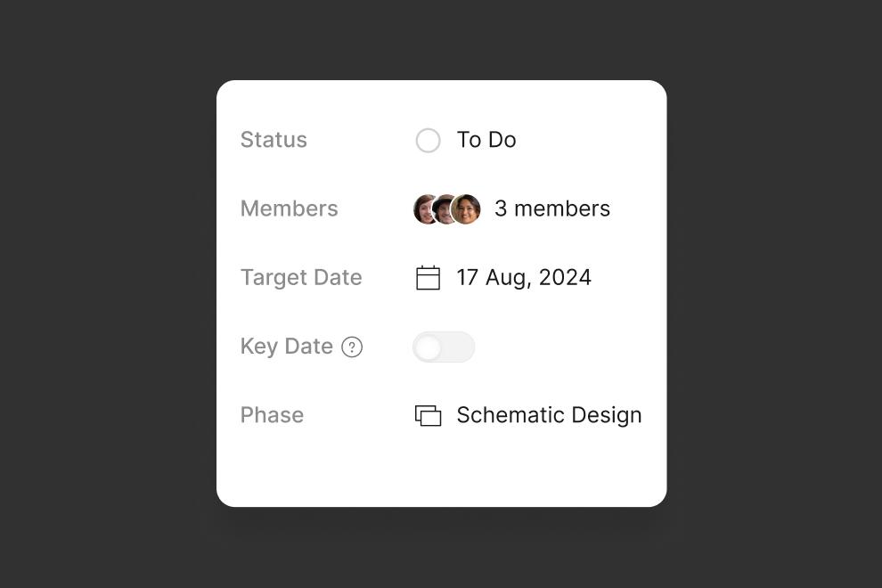Click the dark backdrop outside the card
This screenshot has height=588, width=882.
coord(107,292)
